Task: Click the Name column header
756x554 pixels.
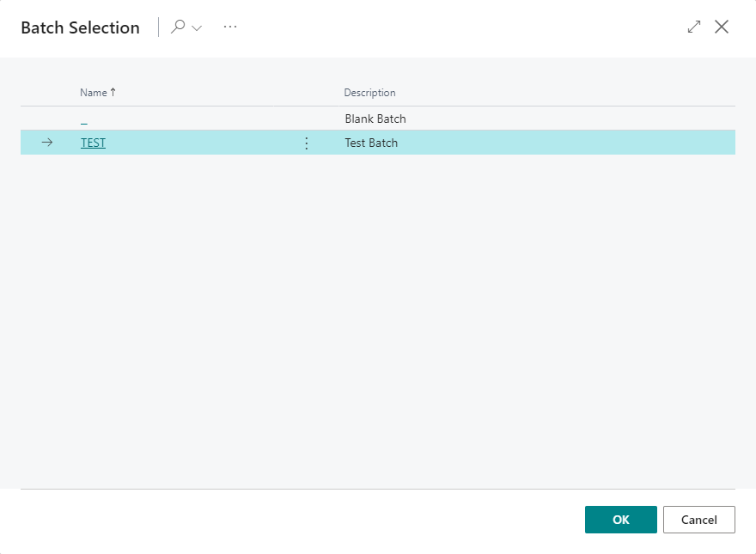Action: [94, 93]
